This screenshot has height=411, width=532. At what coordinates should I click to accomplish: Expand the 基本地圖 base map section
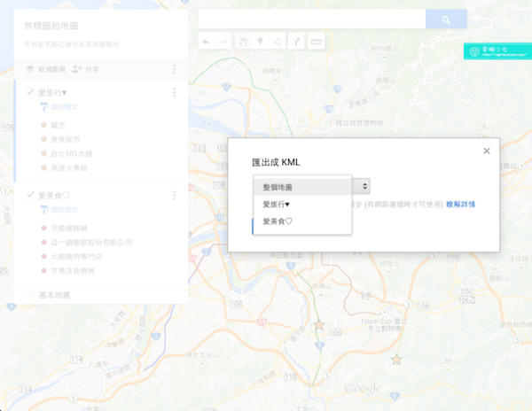[x=30, y=294]
